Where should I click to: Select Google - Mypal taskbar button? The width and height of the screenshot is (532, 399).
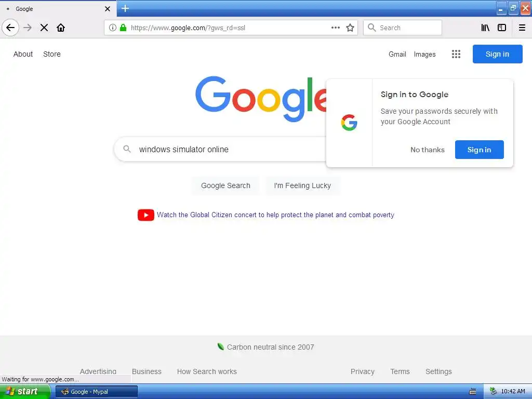click(x=97, y=392)
